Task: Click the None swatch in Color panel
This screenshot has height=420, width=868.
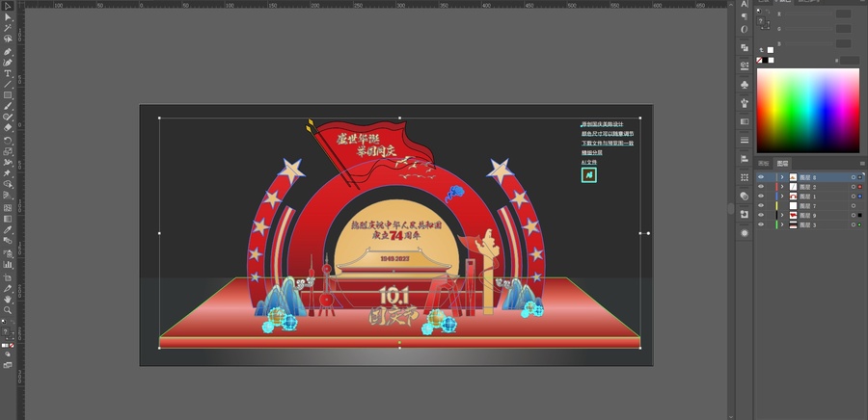Action: 760,61
